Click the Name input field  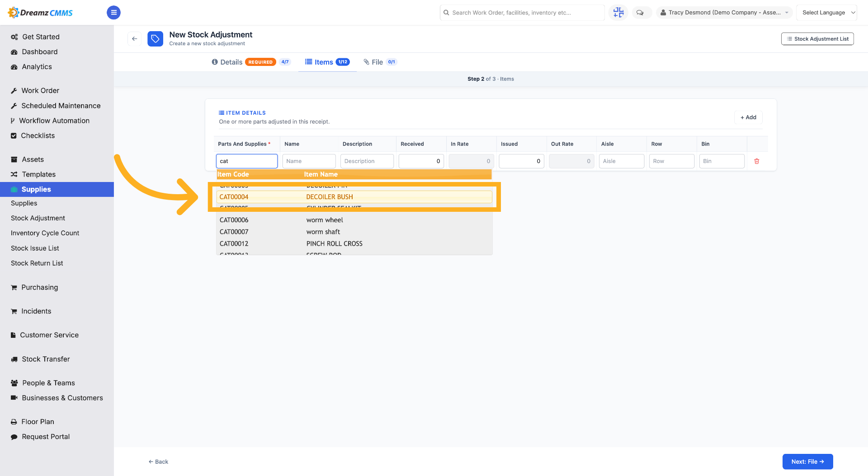(x=309, y=161)
